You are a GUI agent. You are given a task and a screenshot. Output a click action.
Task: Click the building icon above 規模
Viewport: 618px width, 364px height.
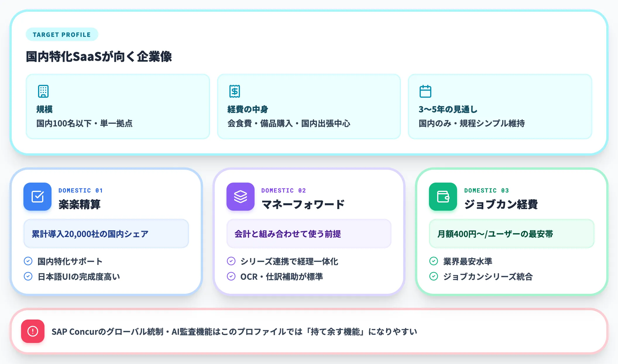tap(43, 91)
